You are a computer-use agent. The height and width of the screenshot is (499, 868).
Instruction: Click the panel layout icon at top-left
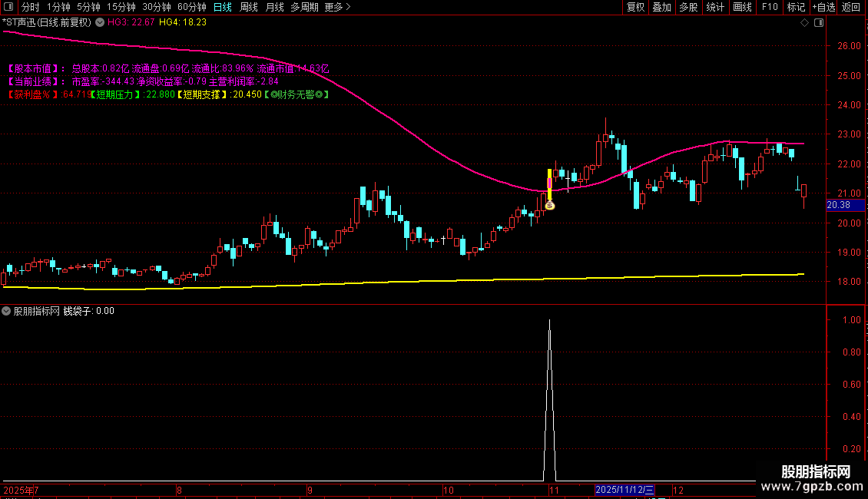pyautogui.click(x=8, y=7)
